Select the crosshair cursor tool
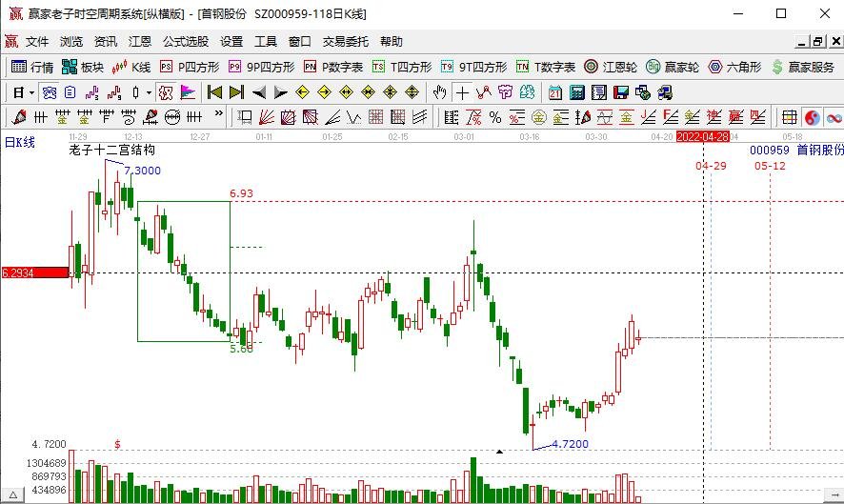 tap(462, 93)
